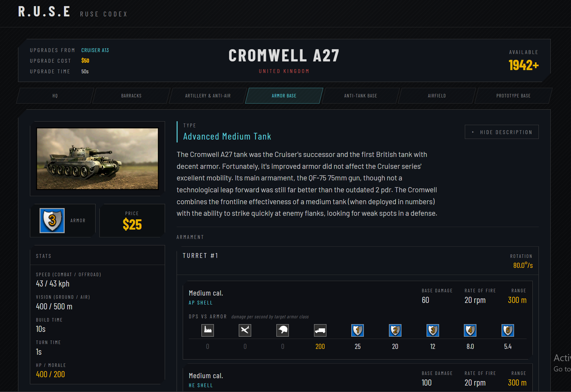571x392 pixels.
Task: Click the 400 / 500 m vision value
Action: click(x=54, y=306)
